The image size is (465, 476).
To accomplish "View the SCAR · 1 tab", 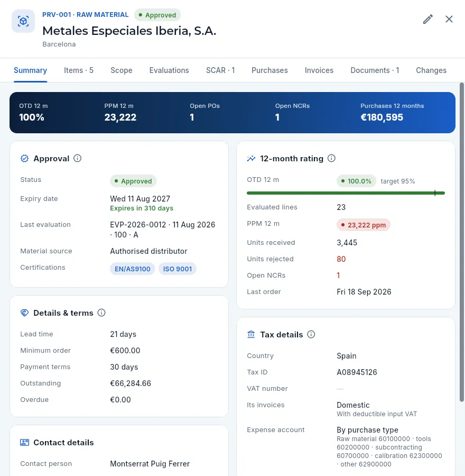I will (x=220, y=70).
